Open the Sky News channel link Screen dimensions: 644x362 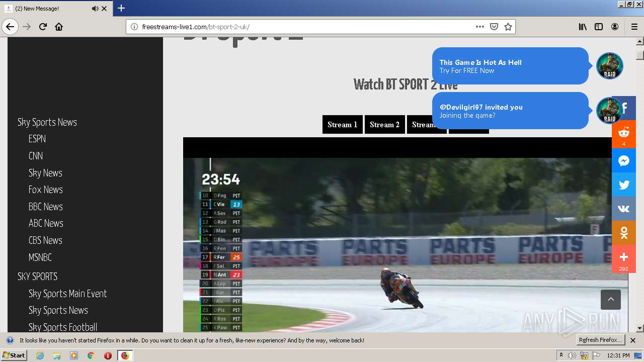(x=45, y=173)
